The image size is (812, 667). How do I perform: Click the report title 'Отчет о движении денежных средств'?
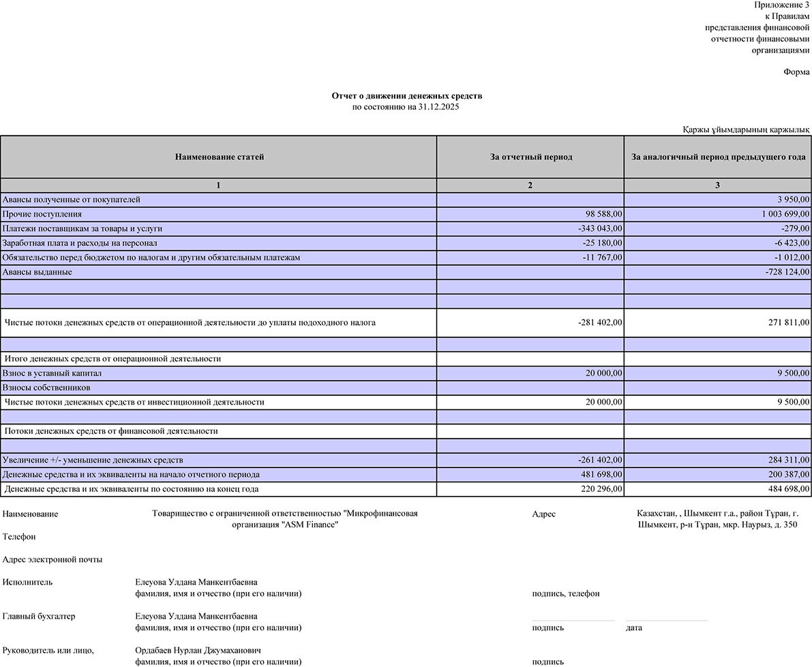point(406,96)
